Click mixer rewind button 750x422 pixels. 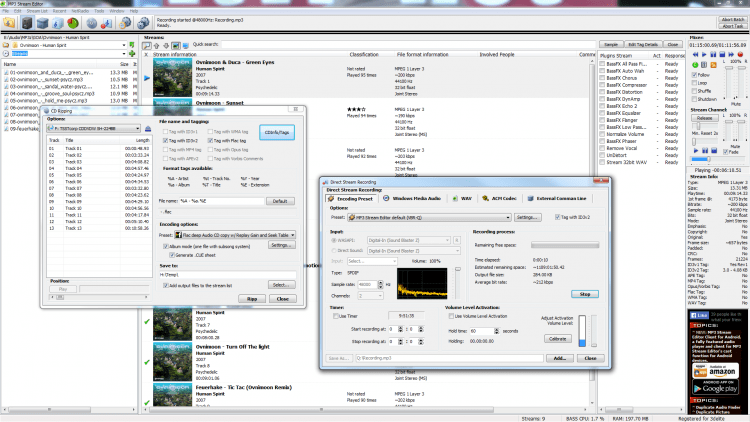pos(695,55)
